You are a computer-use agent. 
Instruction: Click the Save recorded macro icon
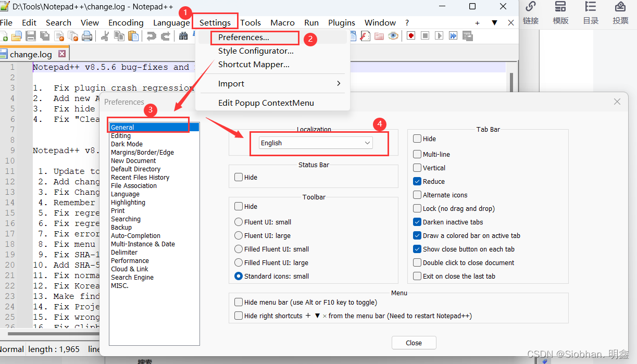pyautogui.click(x=467, y=36)
